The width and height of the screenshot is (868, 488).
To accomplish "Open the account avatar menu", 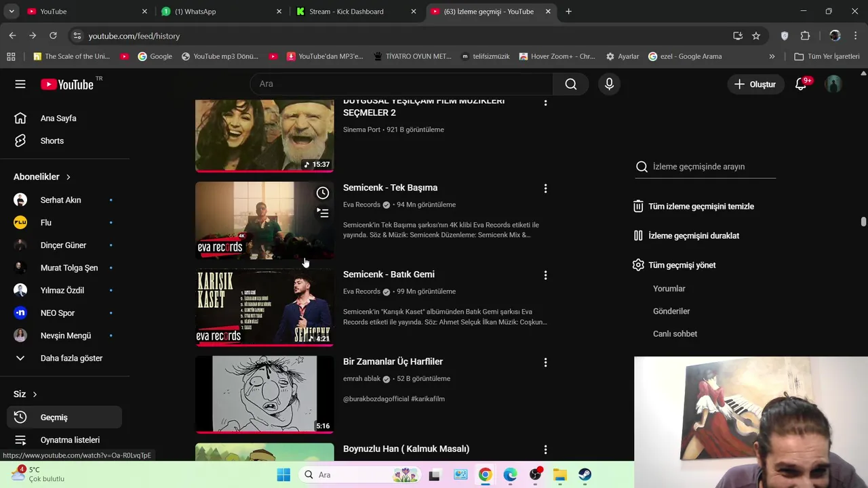I will (833, 84).
